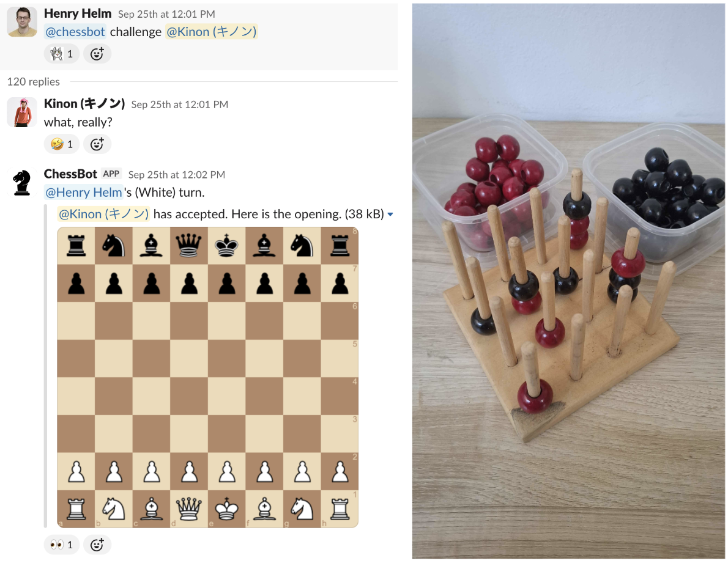Image resolution: width=728 pixels, height=566 pixels.
Task: Add reaction to ChessBot's opening message
Action: [97, 545]
